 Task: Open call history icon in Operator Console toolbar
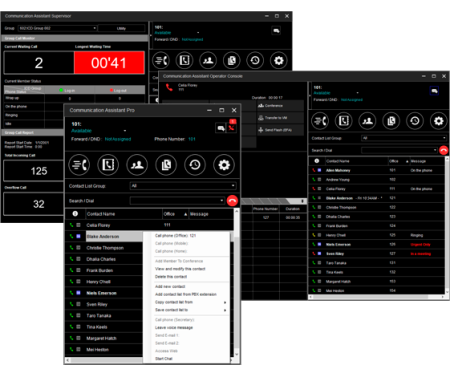coord(415,121)
